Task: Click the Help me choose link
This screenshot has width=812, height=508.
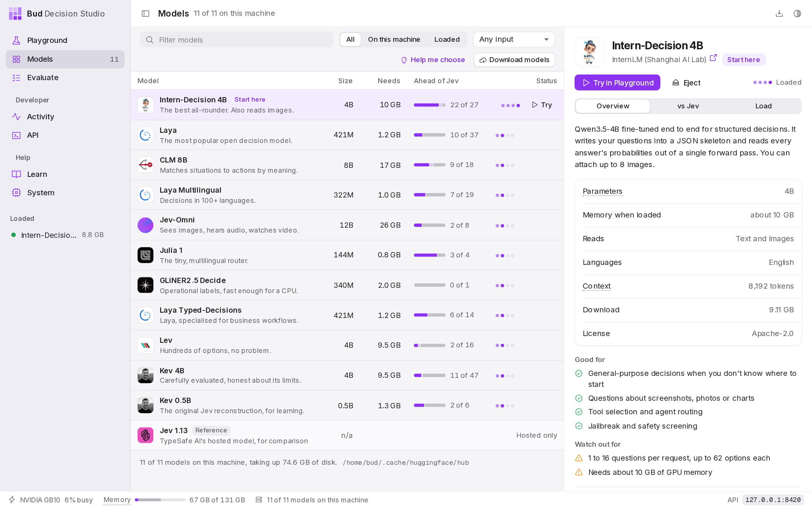Action: 433,60
